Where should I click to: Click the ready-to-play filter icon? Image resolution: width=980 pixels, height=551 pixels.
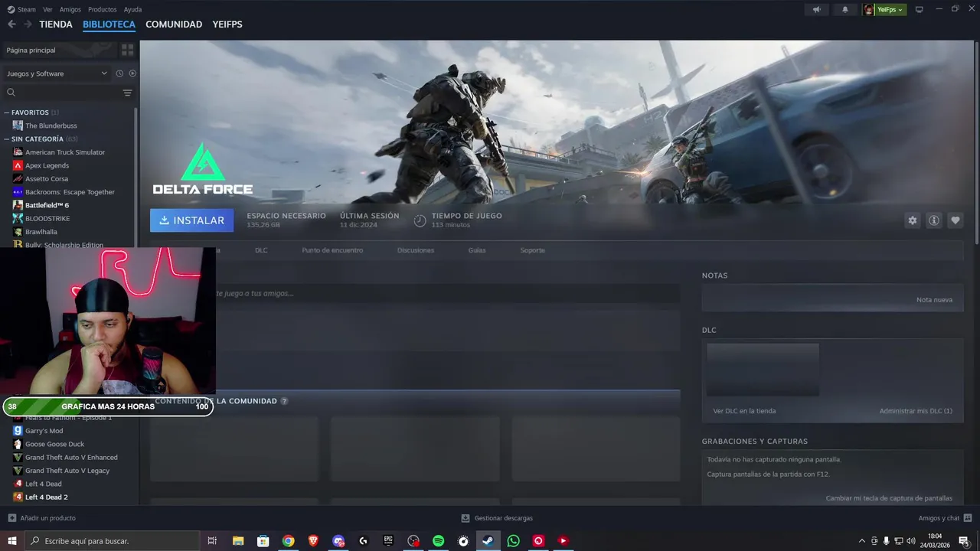pos(132,73)
